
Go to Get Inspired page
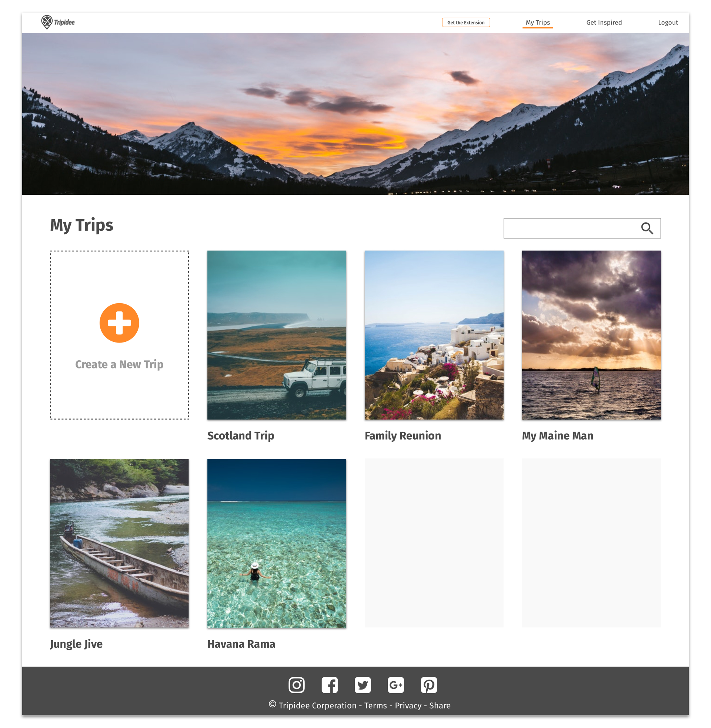click(x=604, y=22)
